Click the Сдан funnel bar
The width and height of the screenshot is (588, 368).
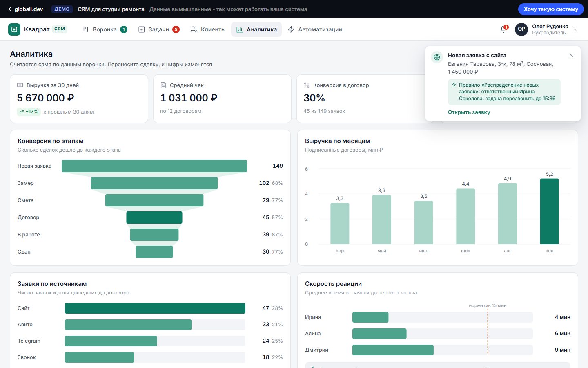tap(154, 252)
